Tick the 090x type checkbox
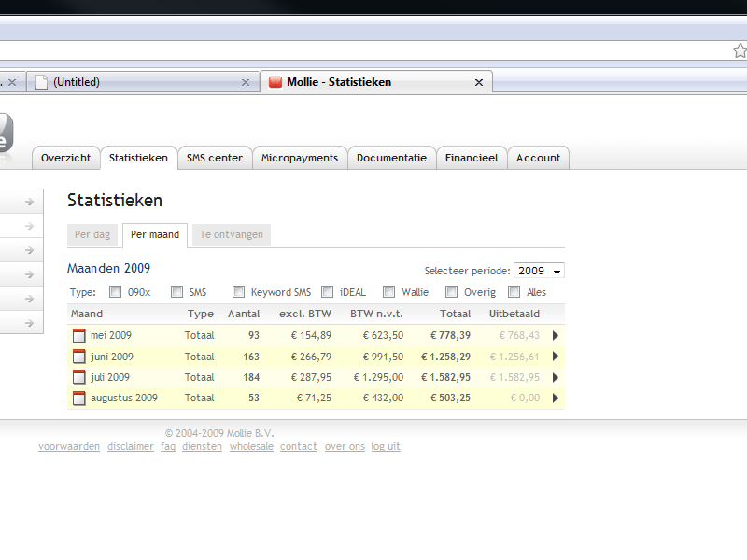This screenshot has width=747, height=560. pyautogui.click(x=115, y=292)
